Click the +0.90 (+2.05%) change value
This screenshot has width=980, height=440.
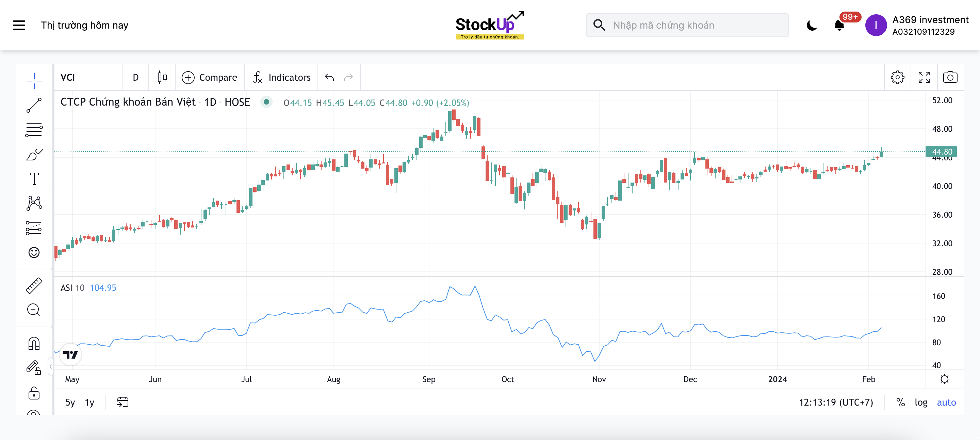click(440, 103)
